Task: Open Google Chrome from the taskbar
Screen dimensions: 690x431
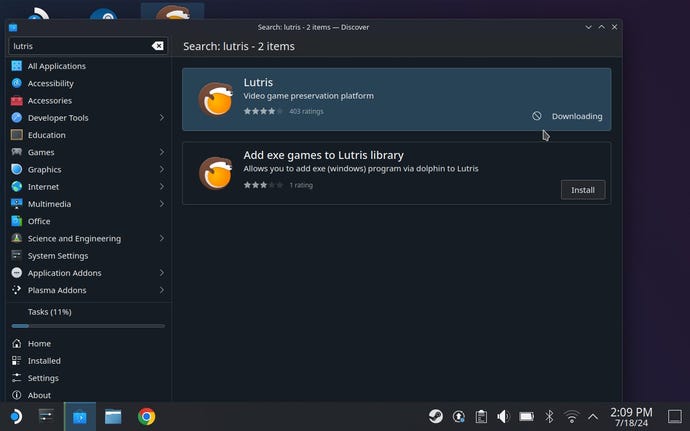Action: click(x=147, y=416)
